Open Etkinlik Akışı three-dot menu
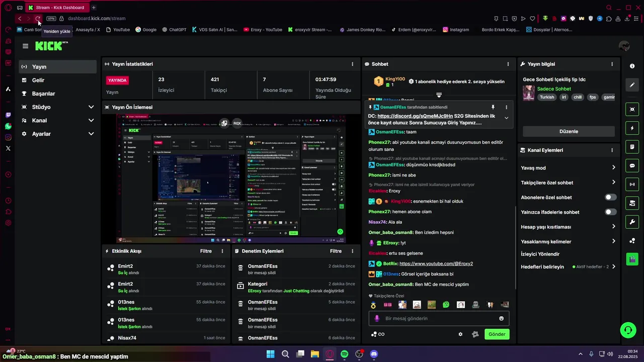The image size is (644, 362). (x=222, y=251)
